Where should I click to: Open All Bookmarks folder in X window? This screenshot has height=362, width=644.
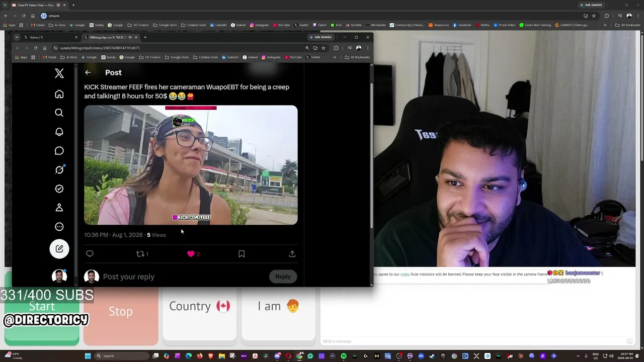pyautogui.click(x=357, y=57)
